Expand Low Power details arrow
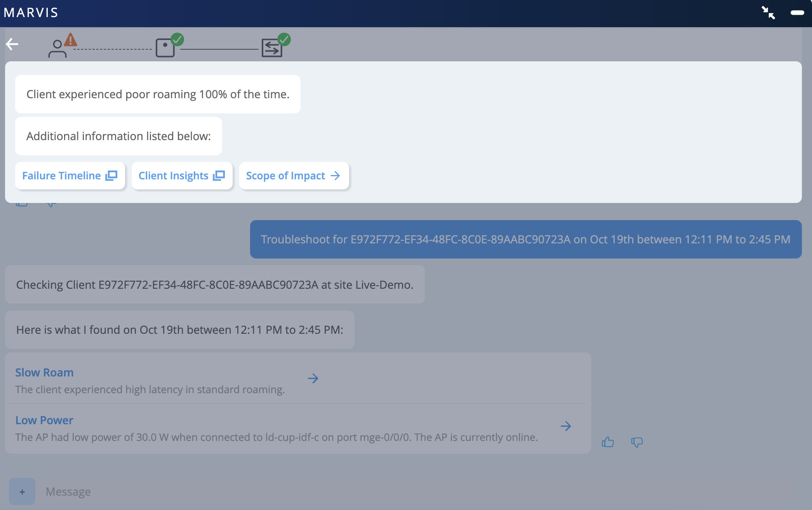Screen dimensions: 812x510 pos(566,426)
